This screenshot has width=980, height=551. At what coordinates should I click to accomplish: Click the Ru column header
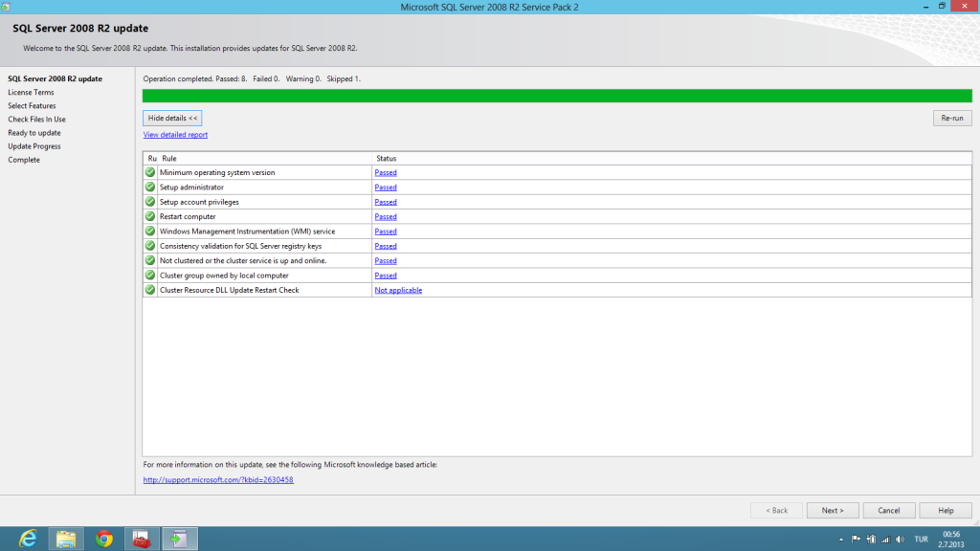pyautogui.click(x=151, y=158)
